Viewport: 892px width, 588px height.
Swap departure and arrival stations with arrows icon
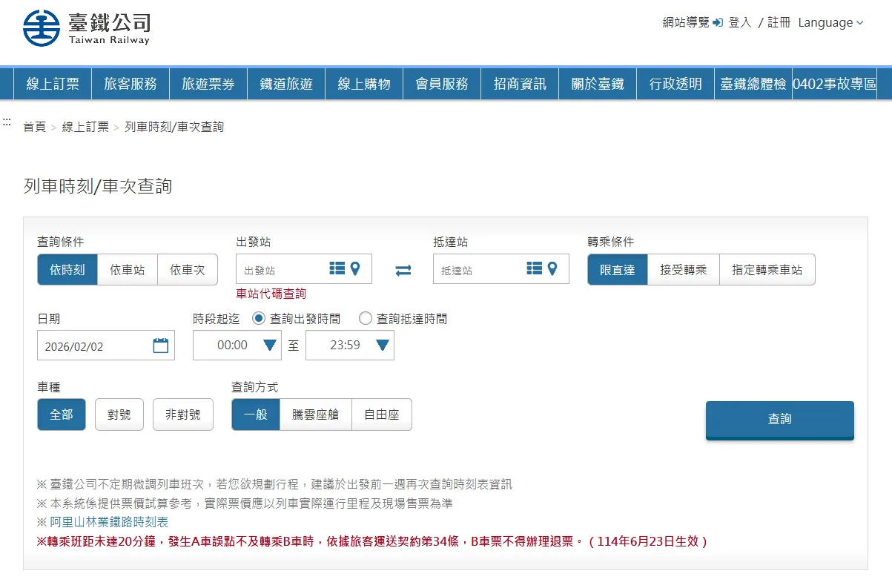(403, 271)
